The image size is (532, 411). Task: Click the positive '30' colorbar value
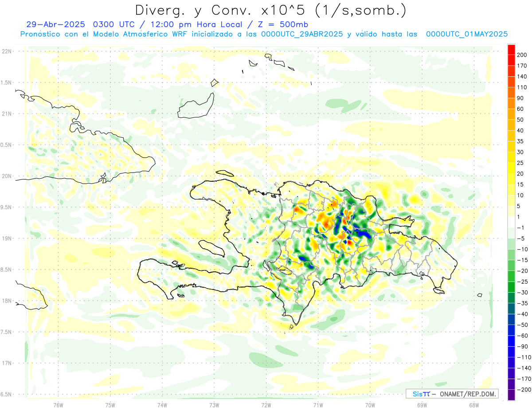[521, 152]
